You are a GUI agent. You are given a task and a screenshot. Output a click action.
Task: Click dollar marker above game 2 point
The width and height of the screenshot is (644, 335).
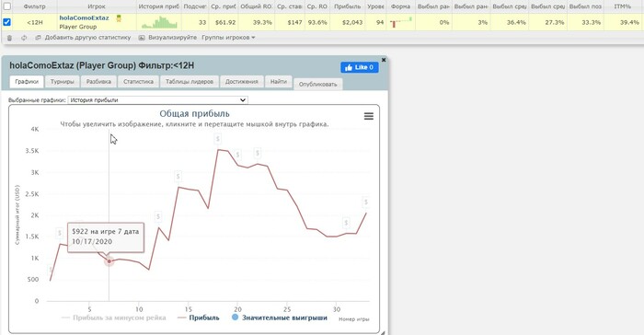pos(60,233)
